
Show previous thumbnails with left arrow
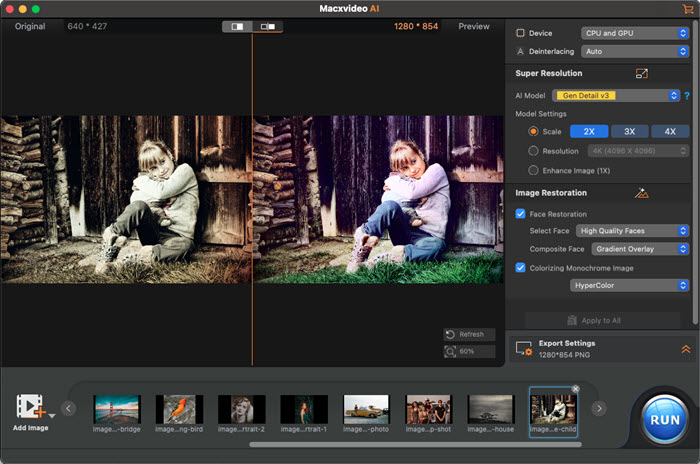(68, 408)
